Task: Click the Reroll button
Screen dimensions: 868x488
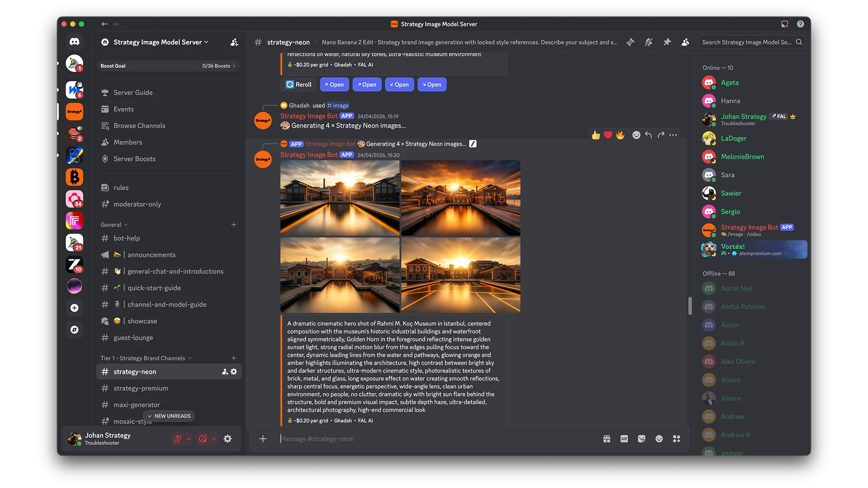Action: coord(299,84)
